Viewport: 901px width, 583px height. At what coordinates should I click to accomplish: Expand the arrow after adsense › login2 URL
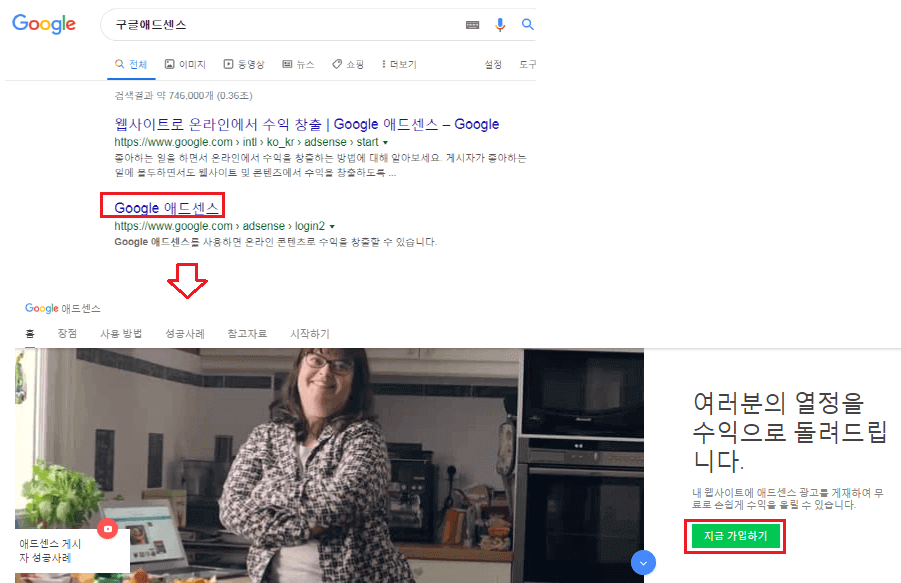[x=332, y=227]
